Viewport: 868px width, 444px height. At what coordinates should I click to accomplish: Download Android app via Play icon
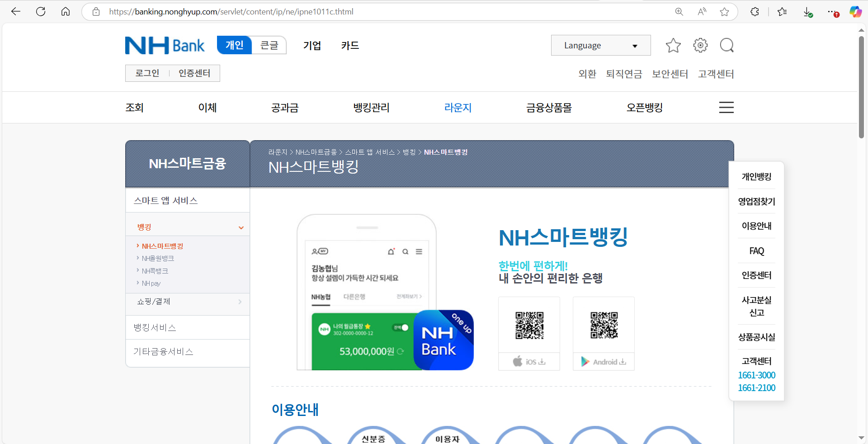click(604, 362)
